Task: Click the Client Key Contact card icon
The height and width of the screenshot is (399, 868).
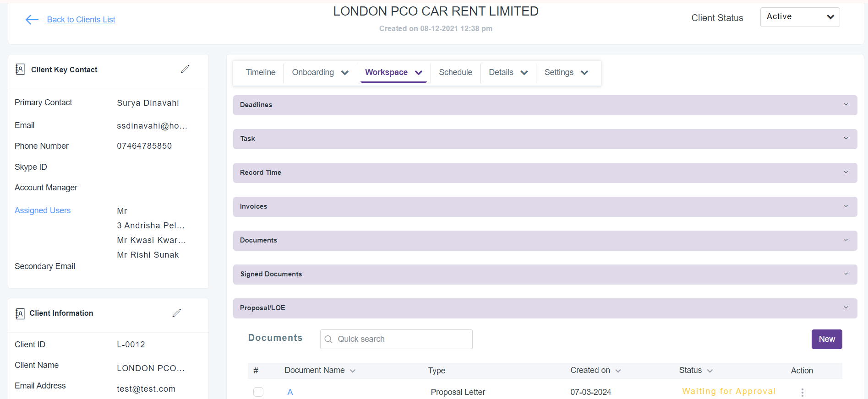Action: tap(20, 69)
